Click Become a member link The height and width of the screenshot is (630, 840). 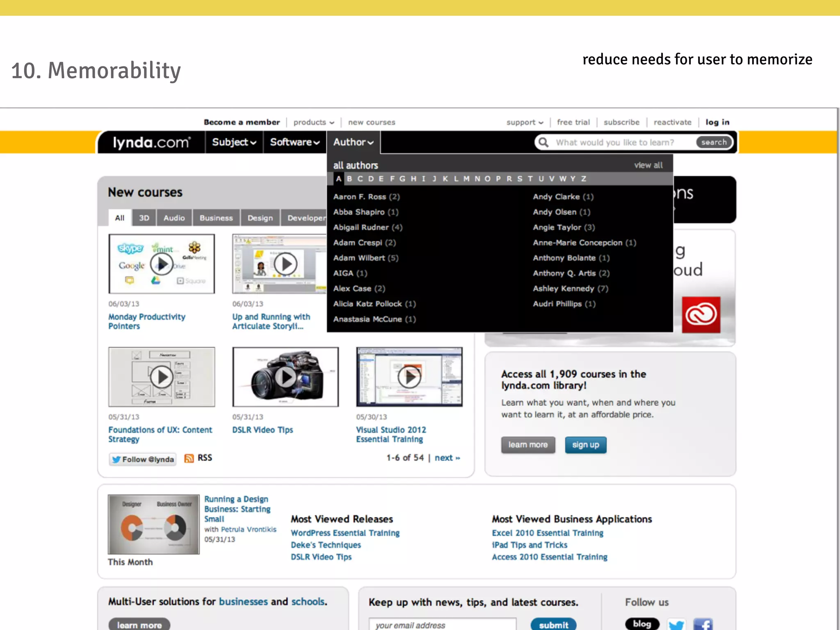tap(242, 122)
